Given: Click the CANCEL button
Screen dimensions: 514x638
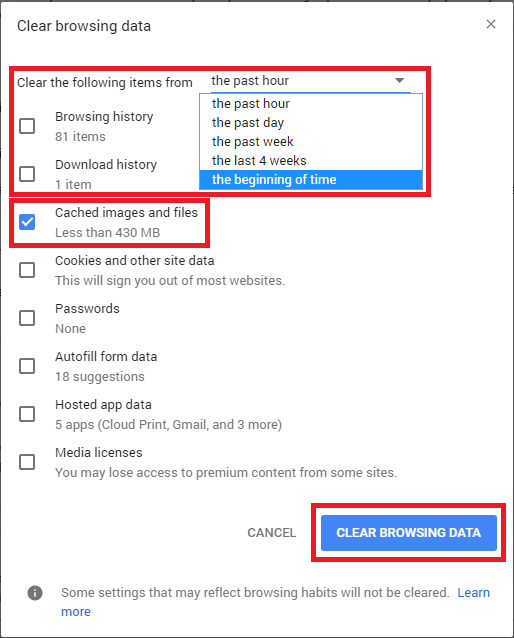Looking at the screenshot, I should pyautogui.click(x=272, y=533).
